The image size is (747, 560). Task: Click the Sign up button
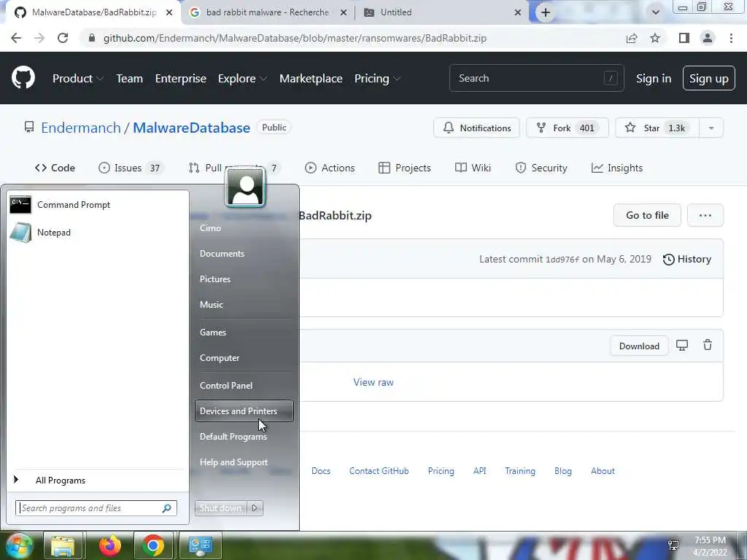[x=709, y=78]
